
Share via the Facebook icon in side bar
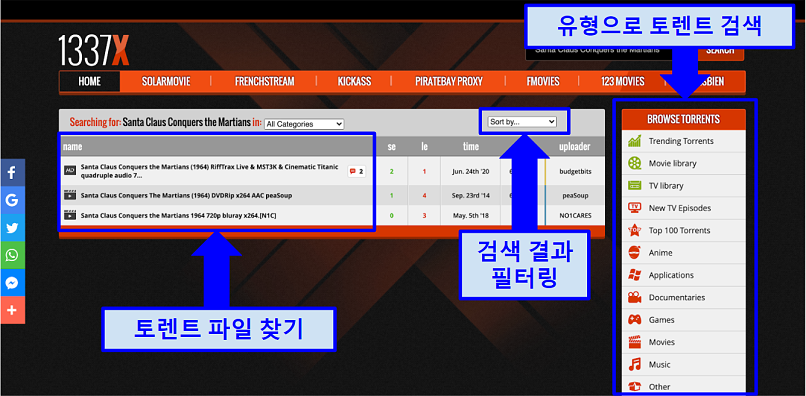(12, 172)
